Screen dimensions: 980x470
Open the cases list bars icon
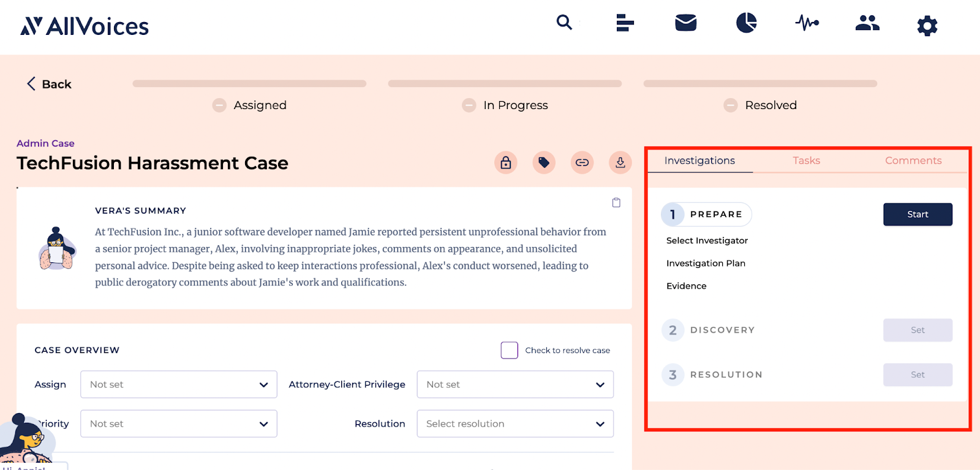(x=625, y=23)
